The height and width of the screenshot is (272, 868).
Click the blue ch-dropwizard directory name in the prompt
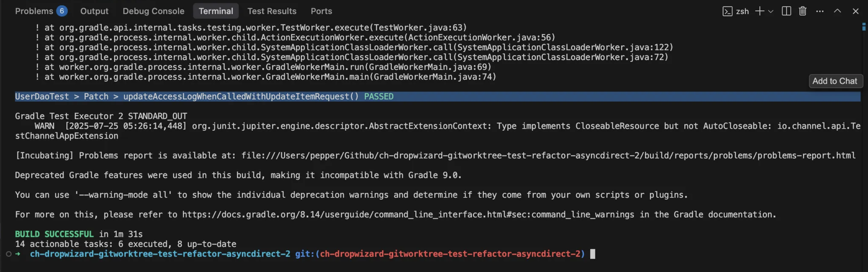click(160, 254)
